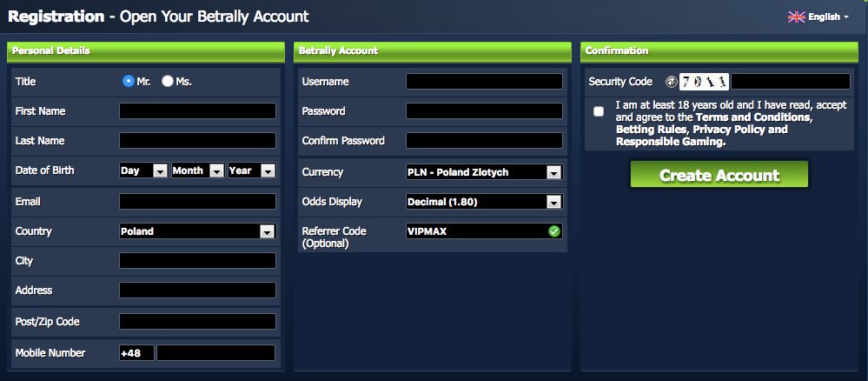Click the Date of Birth label
The height and width of the screenshot is (381, 868).
45,170
